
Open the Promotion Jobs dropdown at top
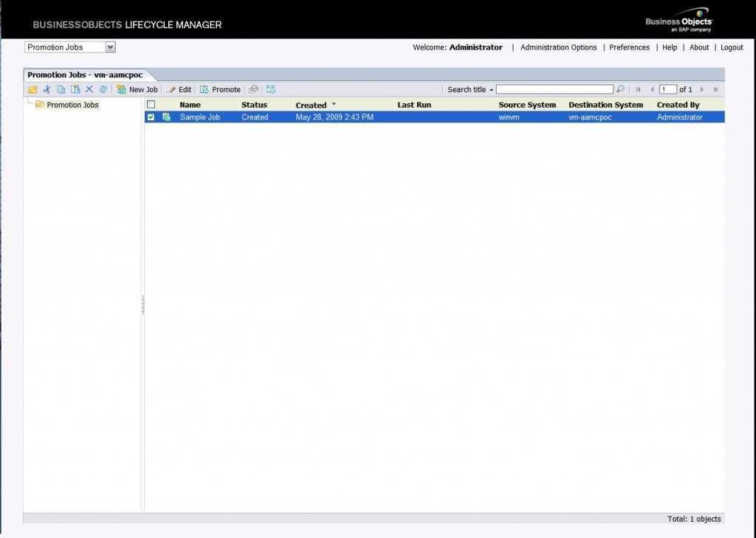tap(111, 47)
